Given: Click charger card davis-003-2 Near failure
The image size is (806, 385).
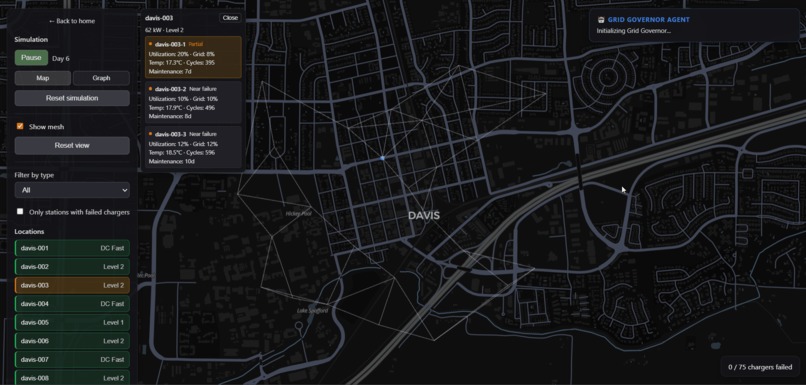Looking at the screenshot, I should pyautogui.click(x=193, y=102).
